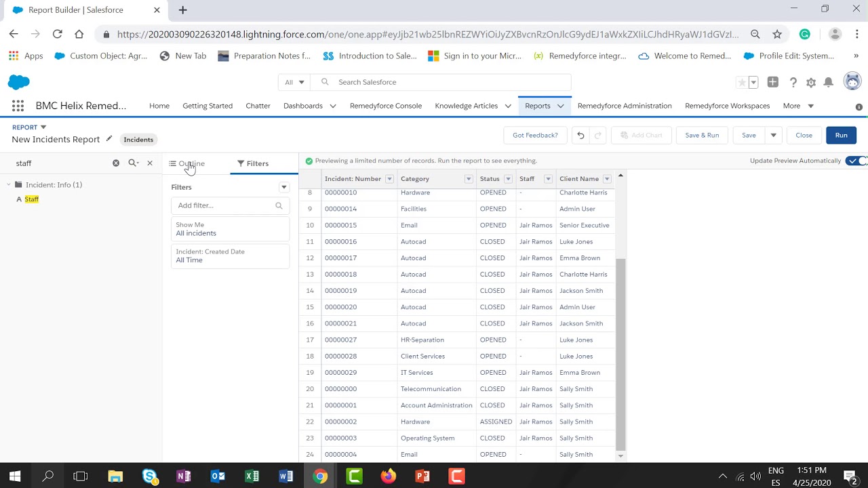Open Chrome from the Windows taskbar
Viewport: 868px width, 488px height.
pos(320,476)
